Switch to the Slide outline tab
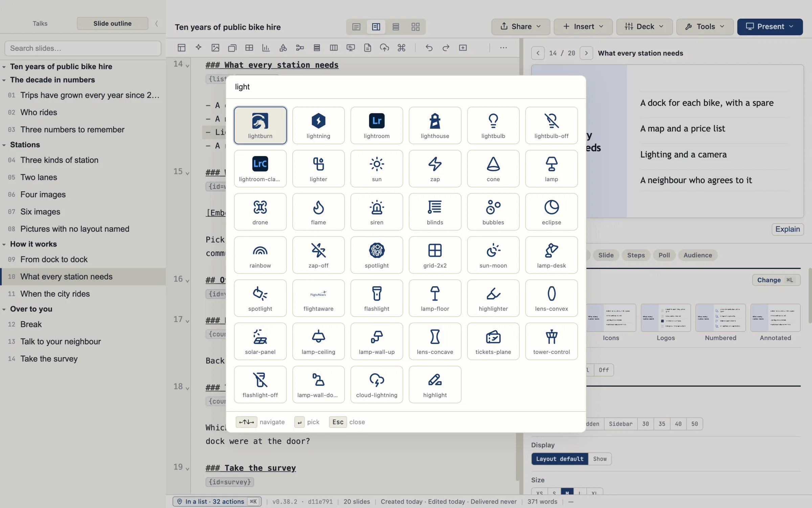812x508 pixels. click(x=112, y=23)
